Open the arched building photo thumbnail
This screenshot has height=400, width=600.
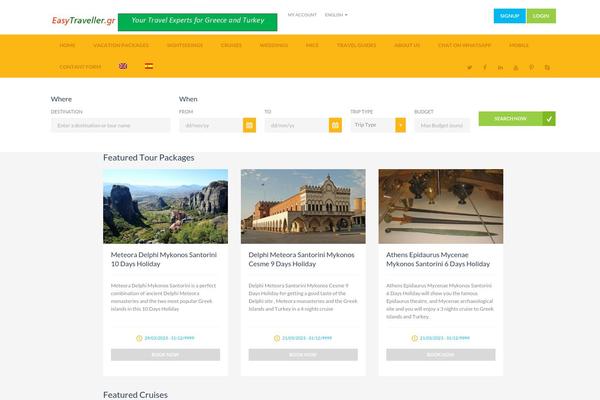(303, 206)
